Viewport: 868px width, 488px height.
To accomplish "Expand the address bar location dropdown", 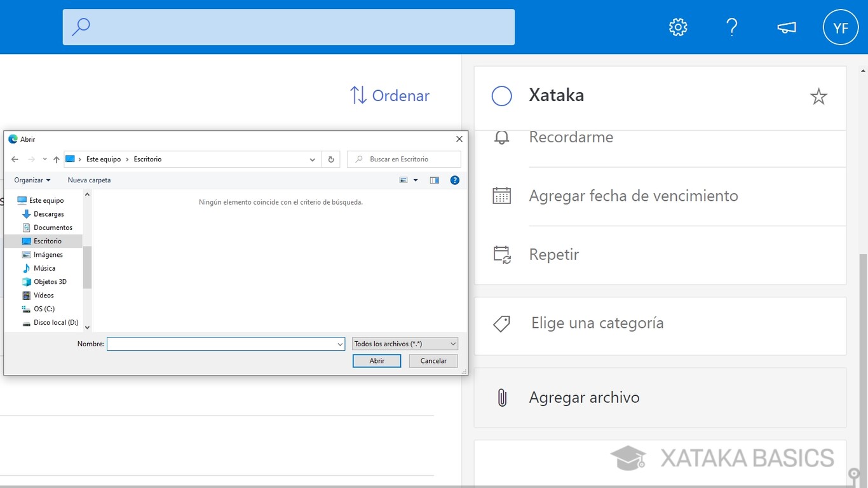I will 312,159.
